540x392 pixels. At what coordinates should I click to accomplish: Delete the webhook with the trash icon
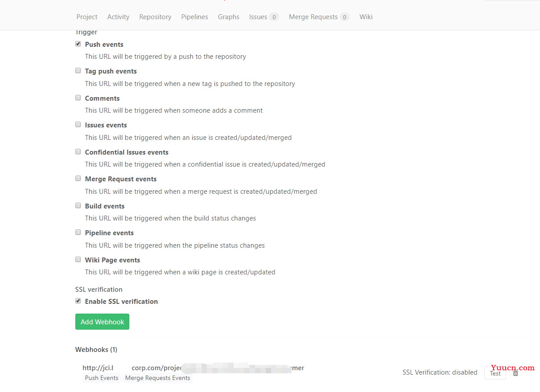[515, 373]
